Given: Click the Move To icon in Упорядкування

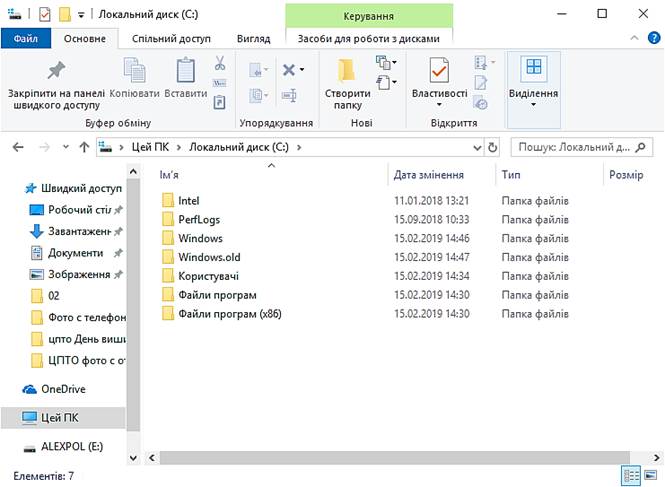Looking at the screenshot, I should [x=256, y=70].
